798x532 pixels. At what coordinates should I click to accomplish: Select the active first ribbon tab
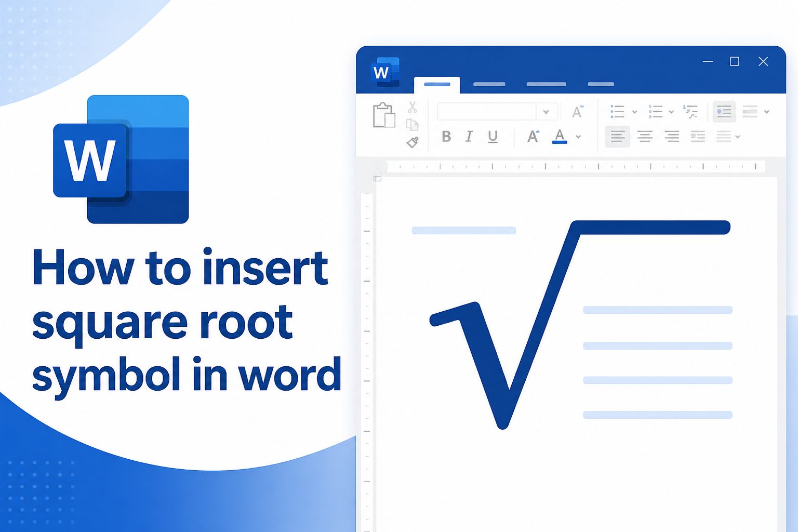coord(437,85)
